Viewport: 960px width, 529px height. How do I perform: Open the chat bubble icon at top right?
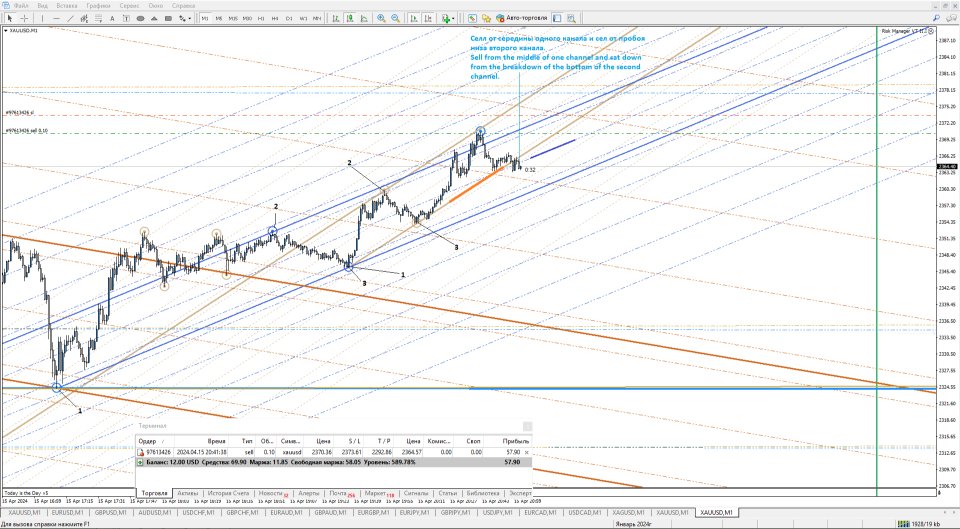click(951, 18)
